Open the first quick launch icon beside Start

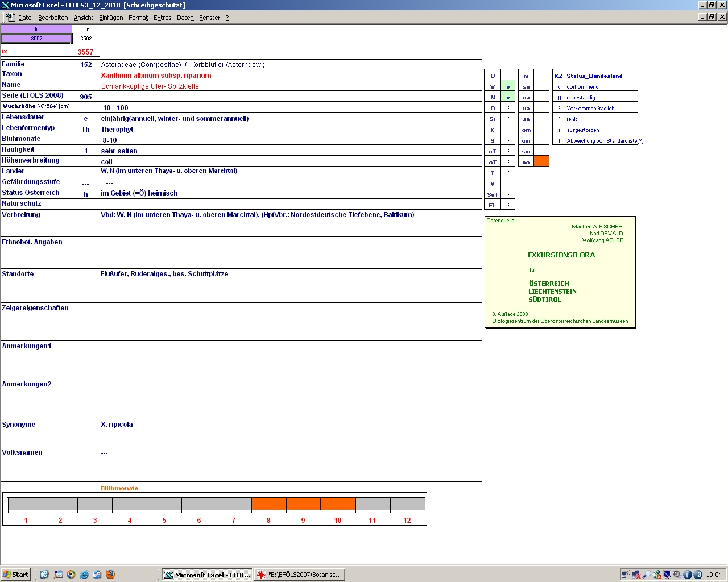pyautogui.click(x=45, y=575)
